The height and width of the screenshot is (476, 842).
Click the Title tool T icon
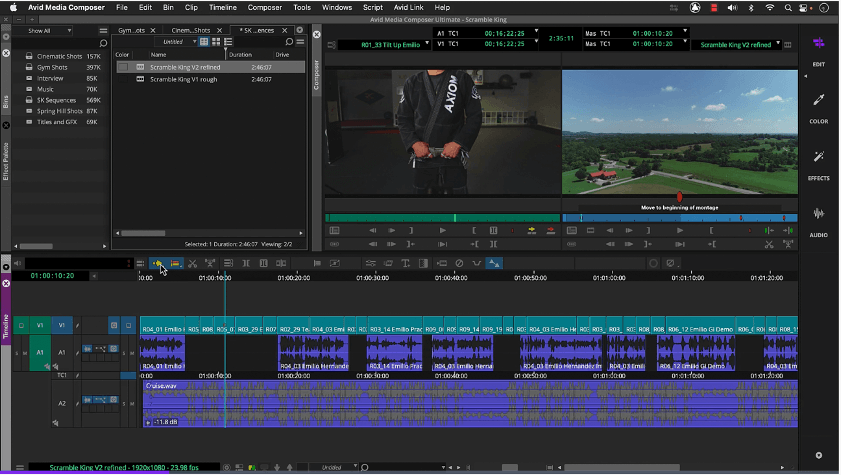(x=405, y=264)
